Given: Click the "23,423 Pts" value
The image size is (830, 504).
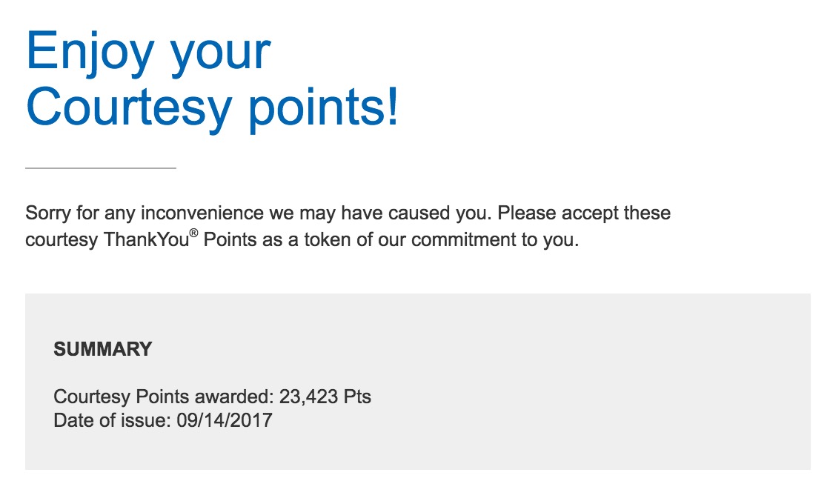Looking at the screenshot, I should click(325, 397).
